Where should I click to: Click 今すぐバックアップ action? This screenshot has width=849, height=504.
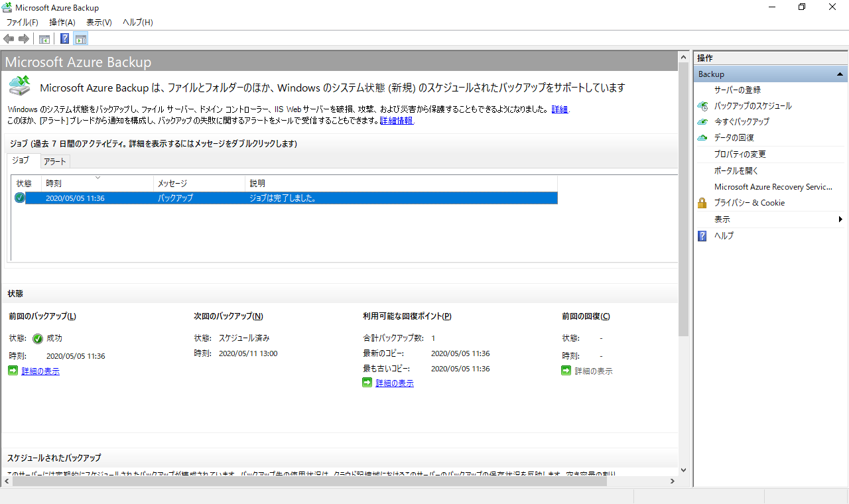(x=742, y=122)
